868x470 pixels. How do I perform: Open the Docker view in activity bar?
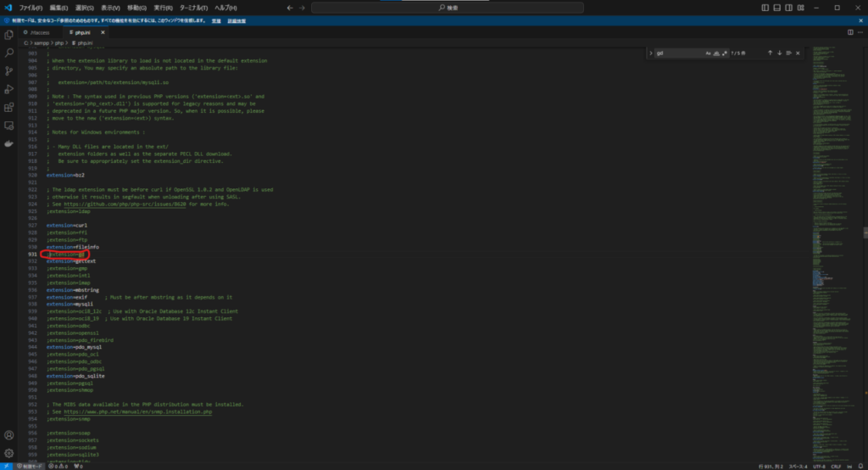click(9, 143)
